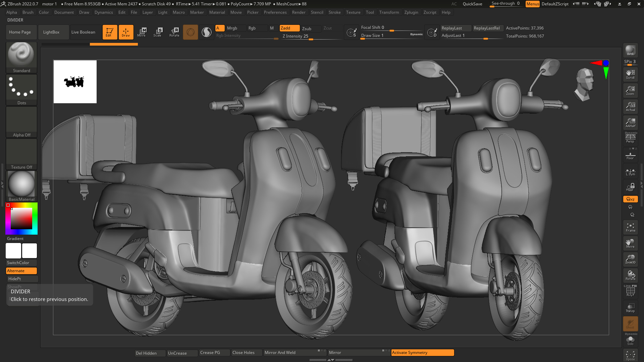Click the Gradient button

coord(21,239)
